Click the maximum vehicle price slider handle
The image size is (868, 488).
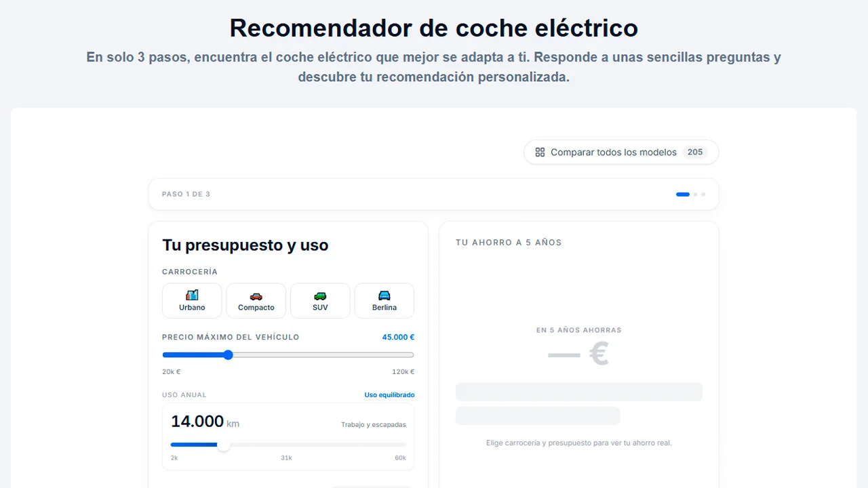[228, 354]
